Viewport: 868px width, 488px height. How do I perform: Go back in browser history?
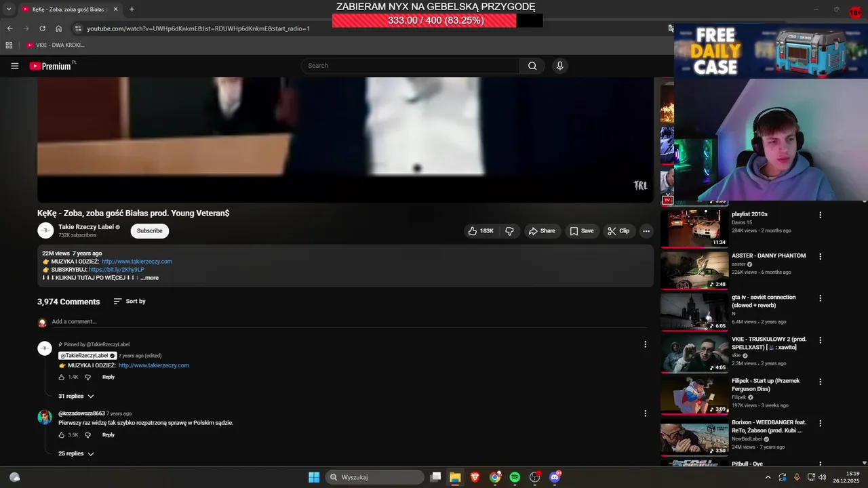point(9,28)
